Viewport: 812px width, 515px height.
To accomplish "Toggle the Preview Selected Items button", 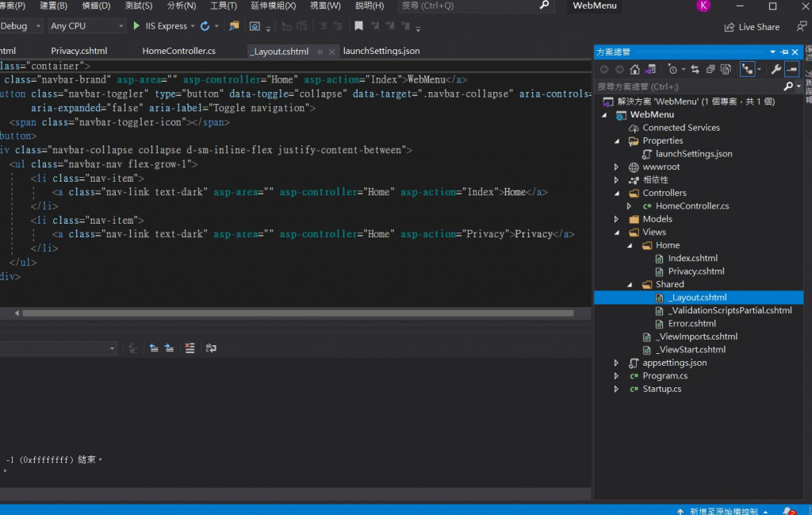I will [791, 70].
